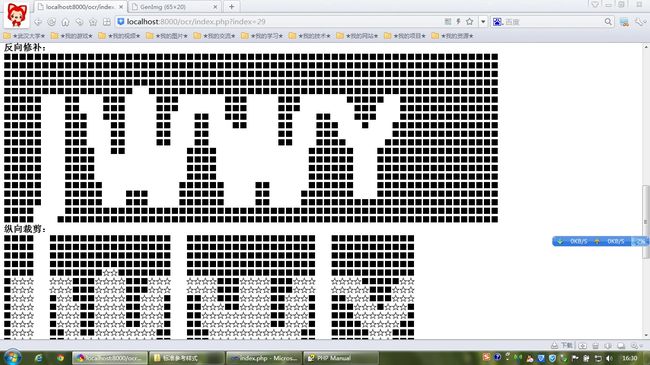This screenshot has height=365, width=650.
Task: Close the GenImg (65×20) tab
Action: tap(215, 7)
